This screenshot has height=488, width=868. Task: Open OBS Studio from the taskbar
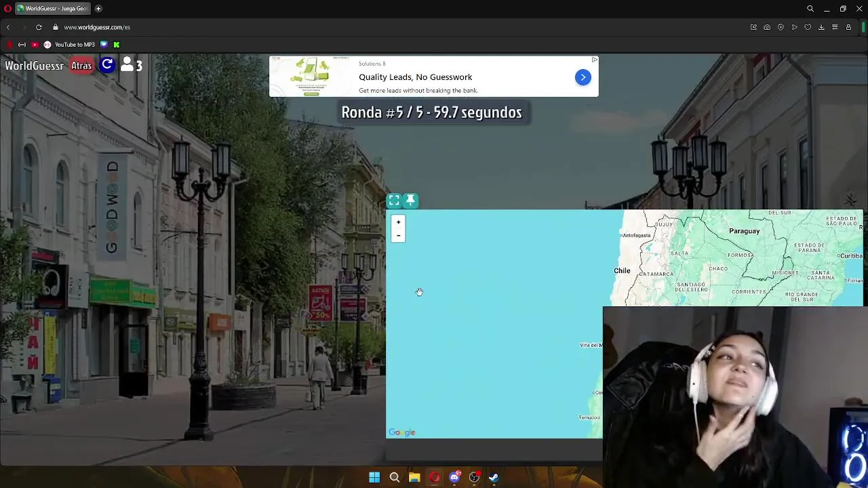pyautogui.click(x=474, y=478)
